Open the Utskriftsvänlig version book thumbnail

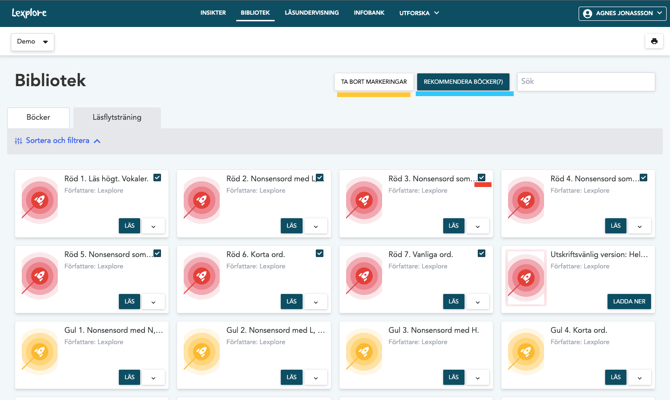point(526,277)
